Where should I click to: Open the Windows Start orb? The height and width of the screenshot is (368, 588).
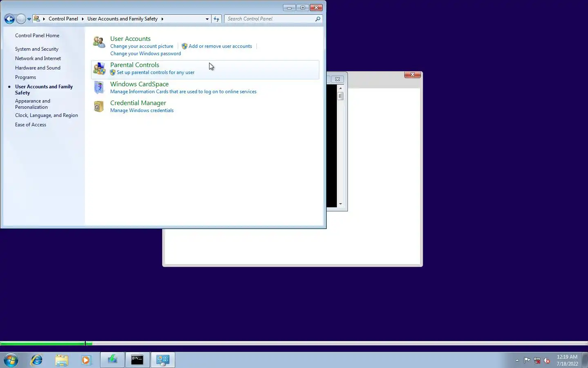[11, 360]
